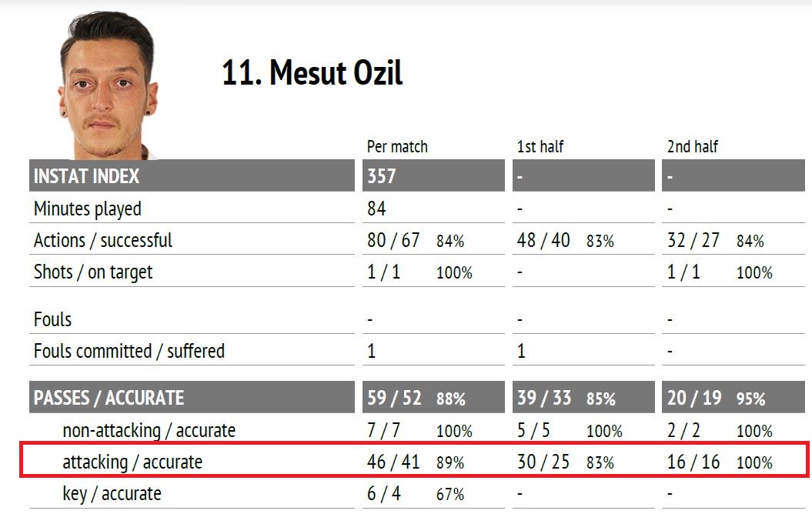Click the INSTAT INDEX row label

[x=86, y=176]
